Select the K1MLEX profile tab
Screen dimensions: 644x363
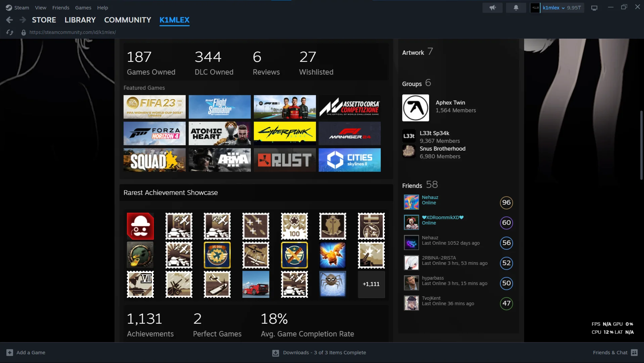click(x=175, y=20)
